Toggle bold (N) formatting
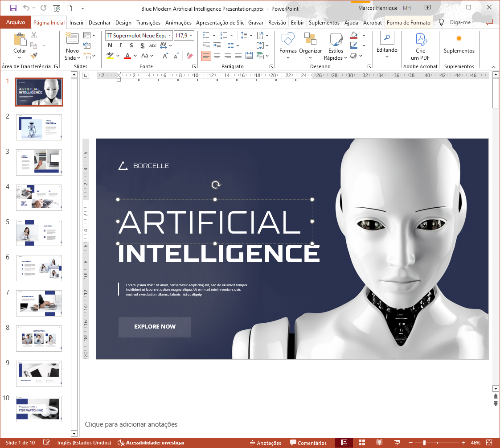Viewport: 500px width, 448px height. pos(110,45)
